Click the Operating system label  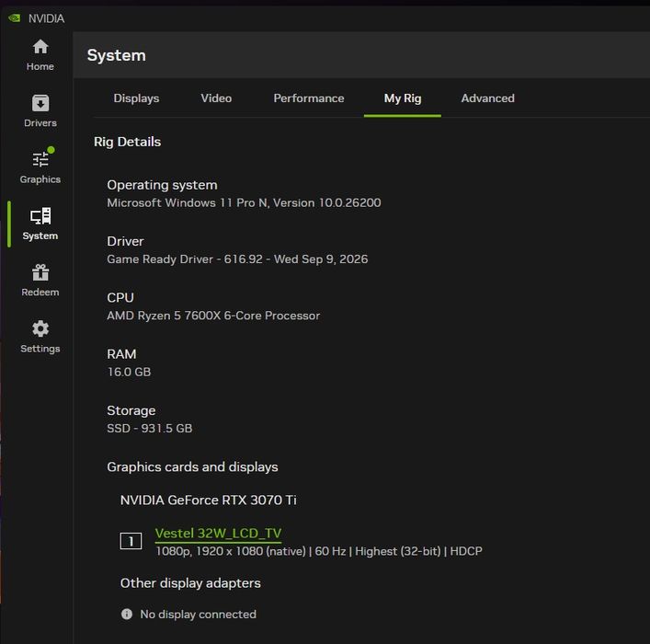pyautogui.click(x=162, y=185)
